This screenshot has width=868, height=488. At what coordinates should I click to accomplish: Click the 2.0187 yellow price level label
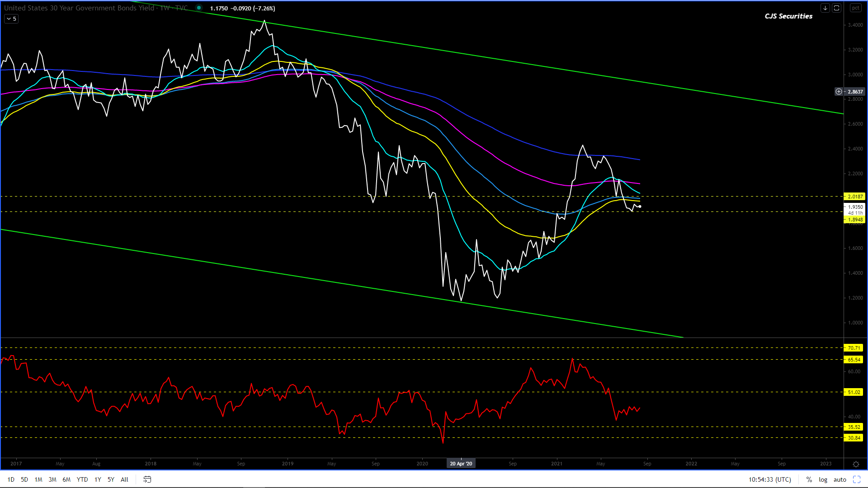pos(854,197)
